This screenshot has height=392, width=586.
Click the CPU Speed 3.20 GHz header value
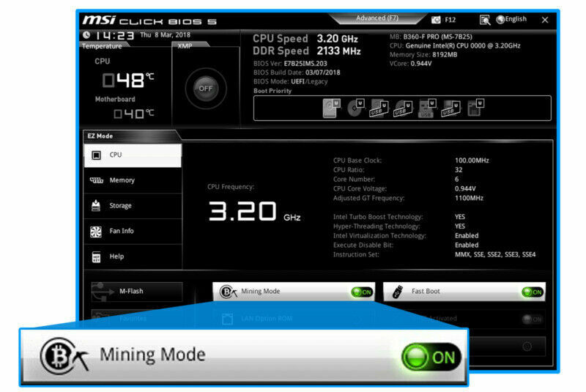338,39
